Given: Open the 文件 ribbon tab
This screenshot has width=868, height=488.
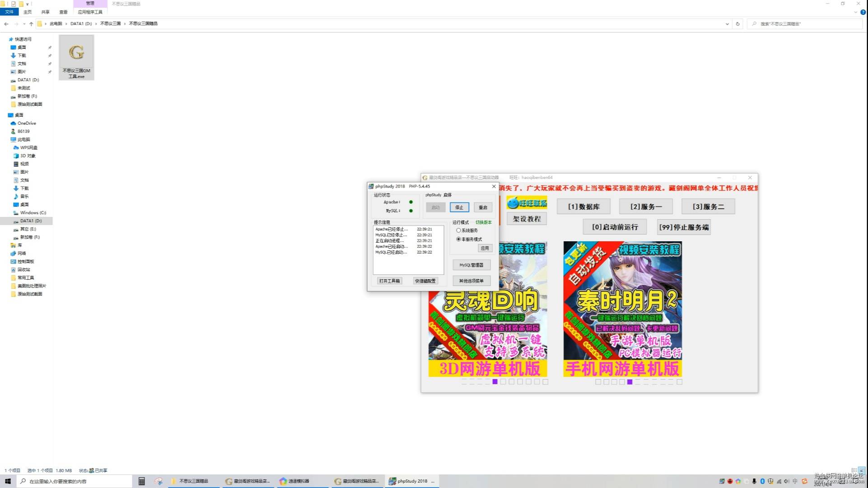Looking at the screenshot, I should (9, 12).
